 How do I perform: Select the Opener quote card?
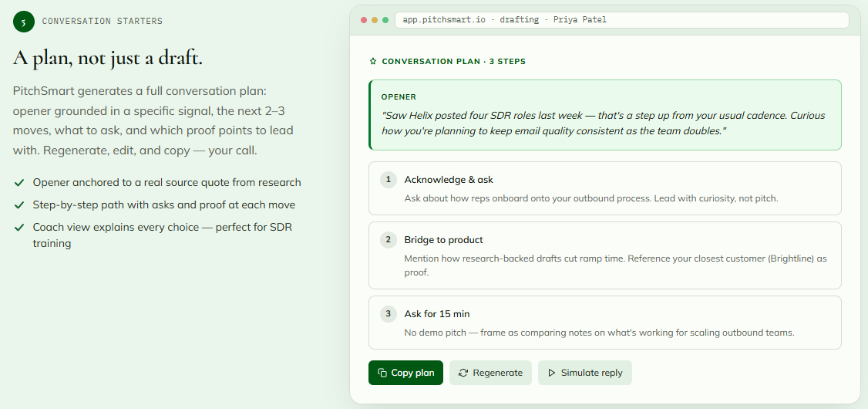click(x=605, y=115)
